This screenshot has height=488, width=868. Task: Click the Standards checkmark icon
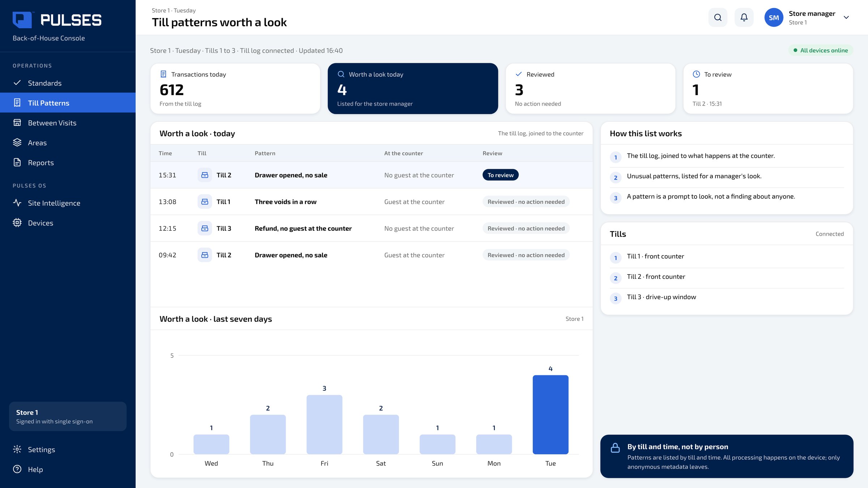(17, 83)
